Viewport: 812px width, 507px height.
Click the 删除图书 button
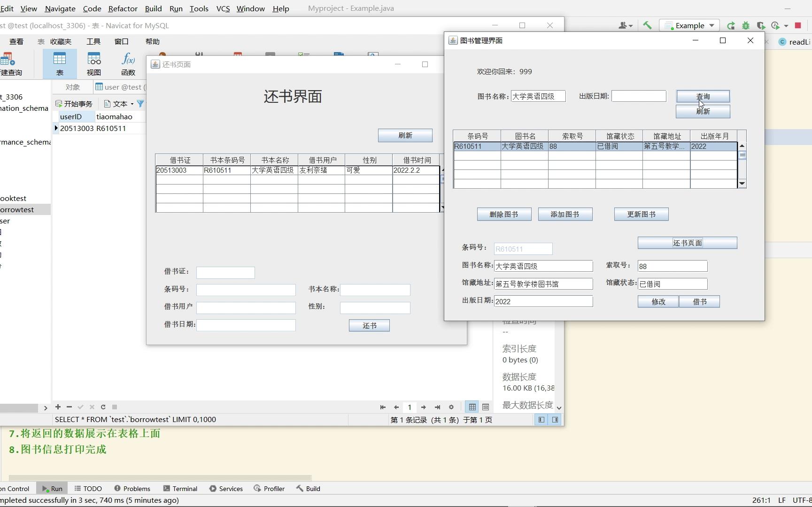(504, 215)
